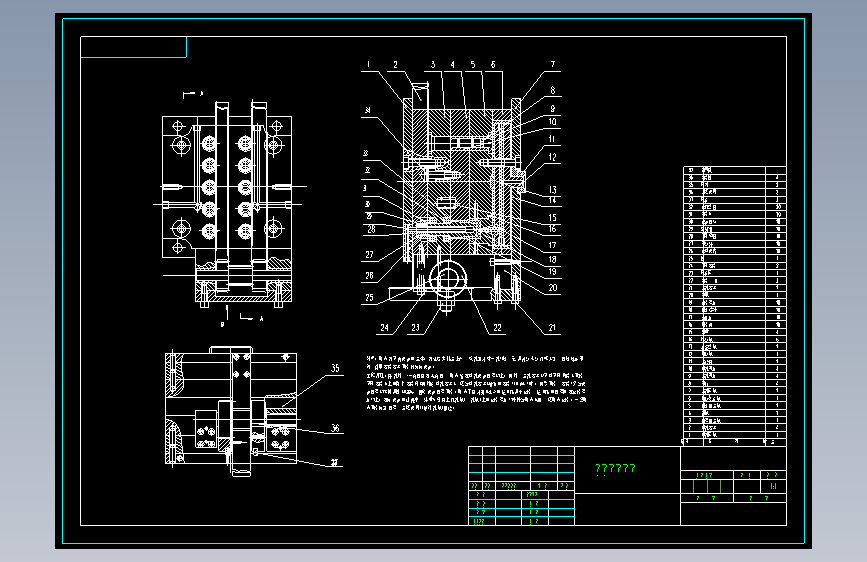This screenshot has height=562, width=867.
Task: Click part callout number 18
Action: 552,259
